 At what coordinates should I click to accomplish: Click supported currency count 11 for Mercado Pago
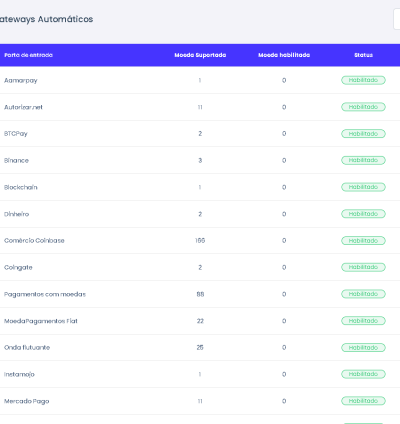coord(200,401)
